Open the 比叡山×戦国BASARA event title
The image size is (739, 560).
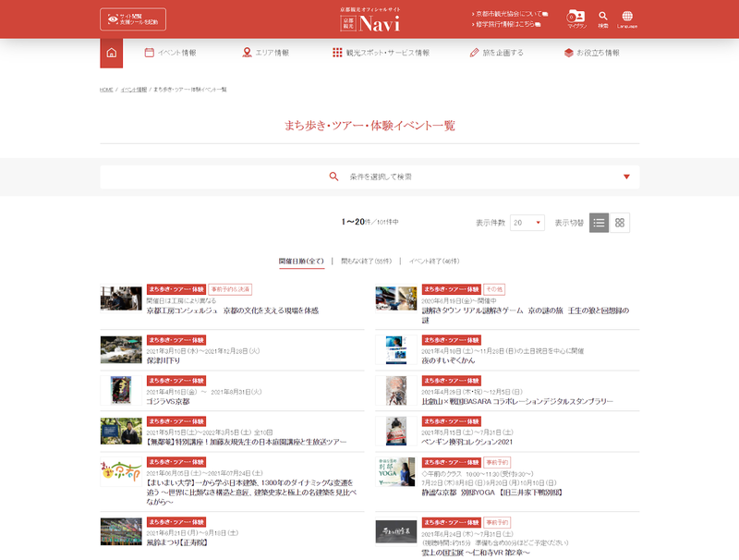pos(517,402)
